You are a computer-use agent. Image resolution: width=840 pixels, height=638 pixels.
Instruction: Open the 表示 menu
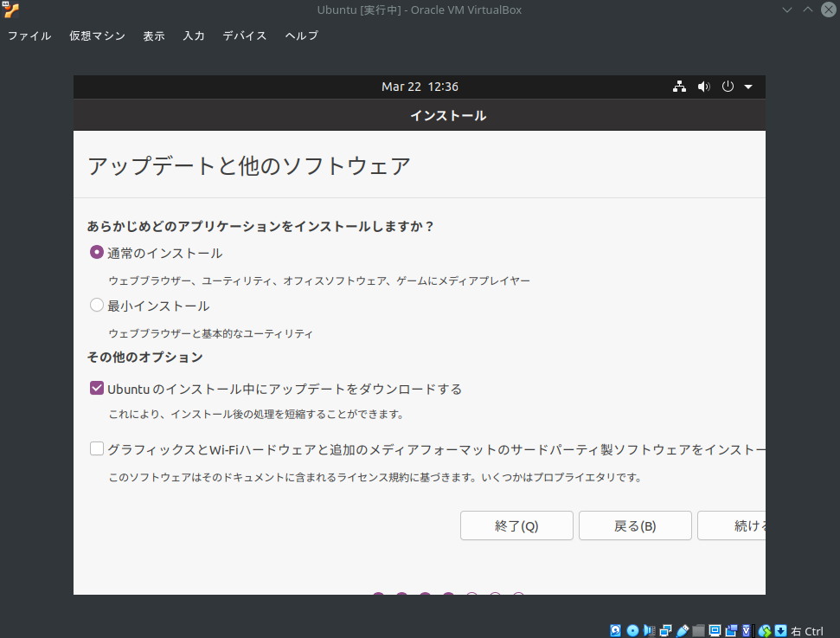tap(154, 35)
